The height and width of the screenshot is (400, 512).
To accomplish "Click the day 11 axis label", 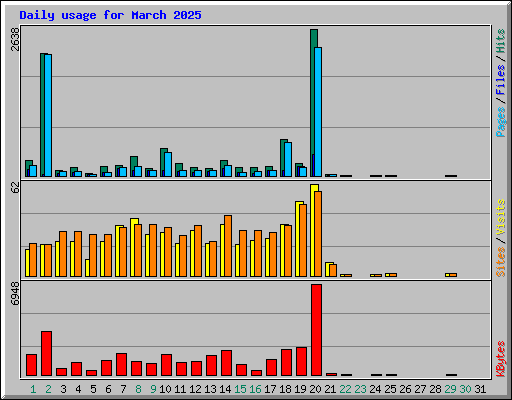I will point(180,389).
